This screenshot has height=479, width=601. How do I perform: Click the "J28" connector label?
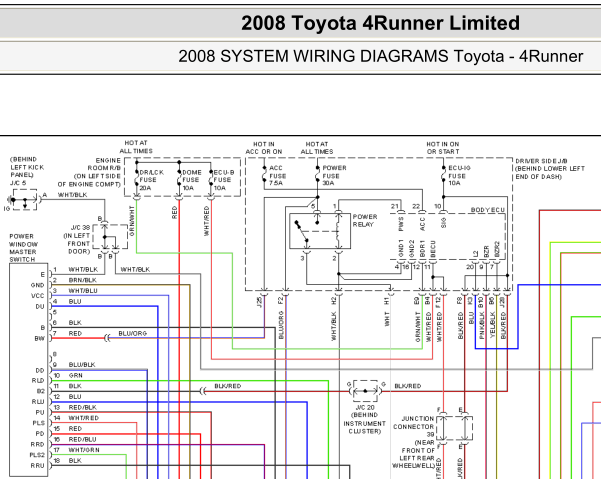click(502, 302)
